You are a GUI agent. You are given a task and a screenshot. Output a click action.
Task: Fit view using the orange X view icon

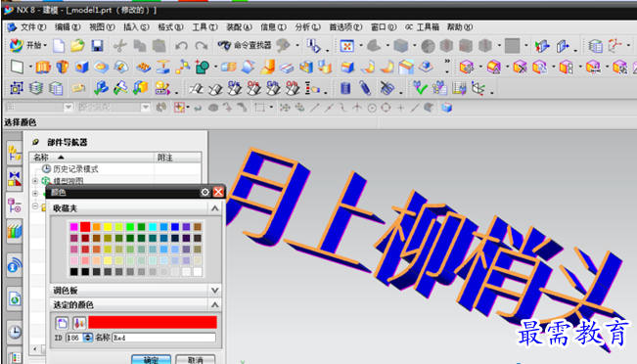point(347,46)
